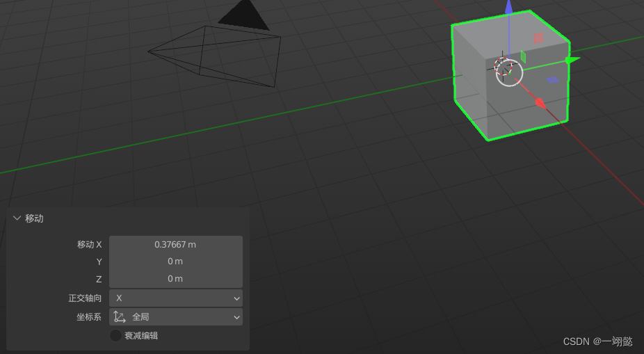Click the red X-axis gizmo arrow
The image size is (644, 354).
(x=541, y=103)
